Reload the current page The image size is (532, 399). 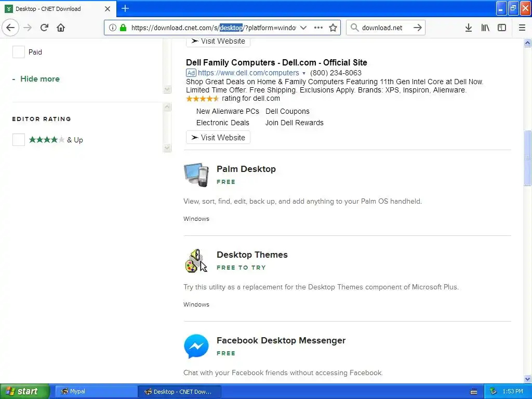44,28
